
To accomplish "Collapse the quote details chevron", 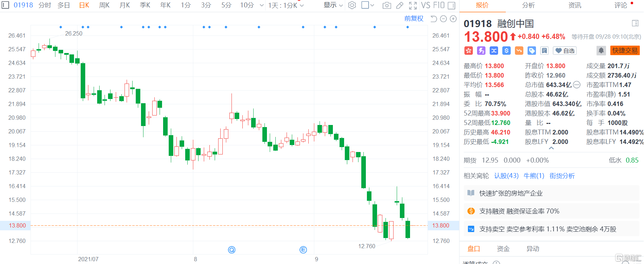I will click(551, 148).
